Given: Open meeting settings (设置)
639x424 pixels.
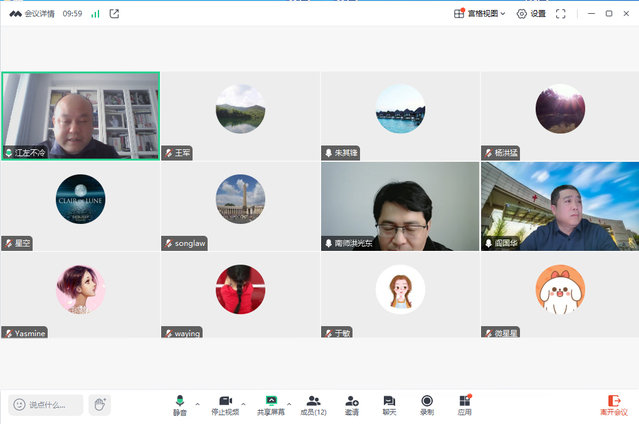Looking at the screenshot, I should (x=531, y=14).
